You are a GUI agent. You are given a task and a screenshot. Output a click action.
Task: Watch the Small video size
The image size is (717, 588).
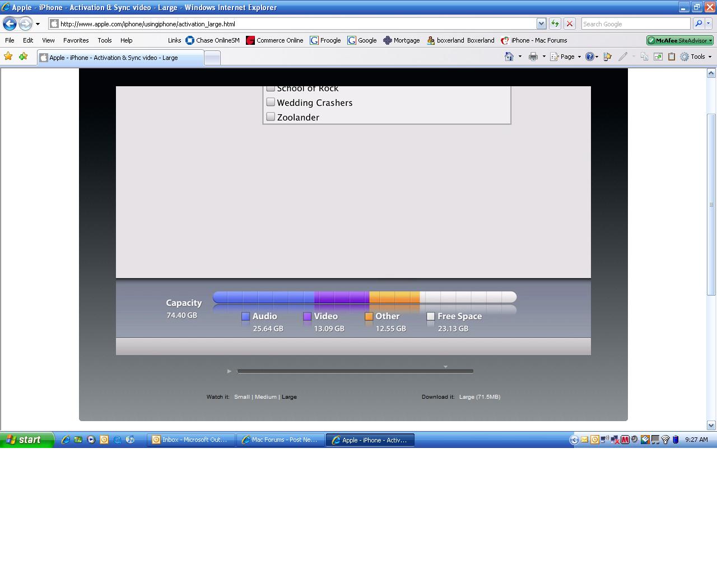tap(242, 396)
